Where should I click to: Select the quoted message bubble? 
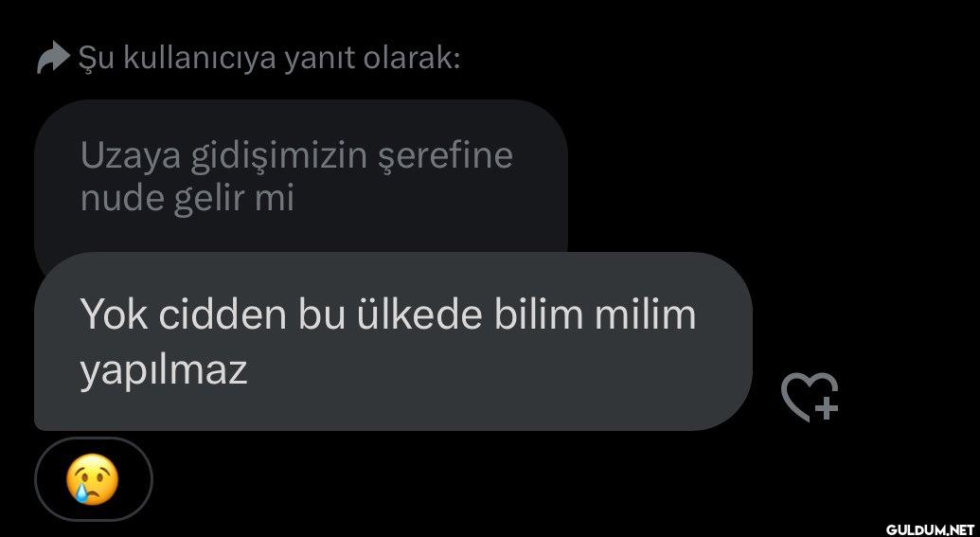pyautogui.click(x=300, y=177)
